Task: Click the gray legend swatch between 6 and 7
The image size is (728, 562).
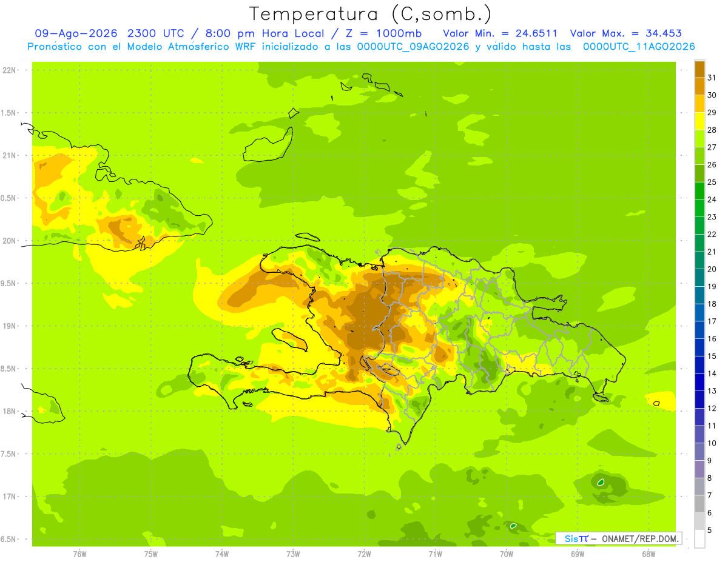Action: click(x=699, y=504)
